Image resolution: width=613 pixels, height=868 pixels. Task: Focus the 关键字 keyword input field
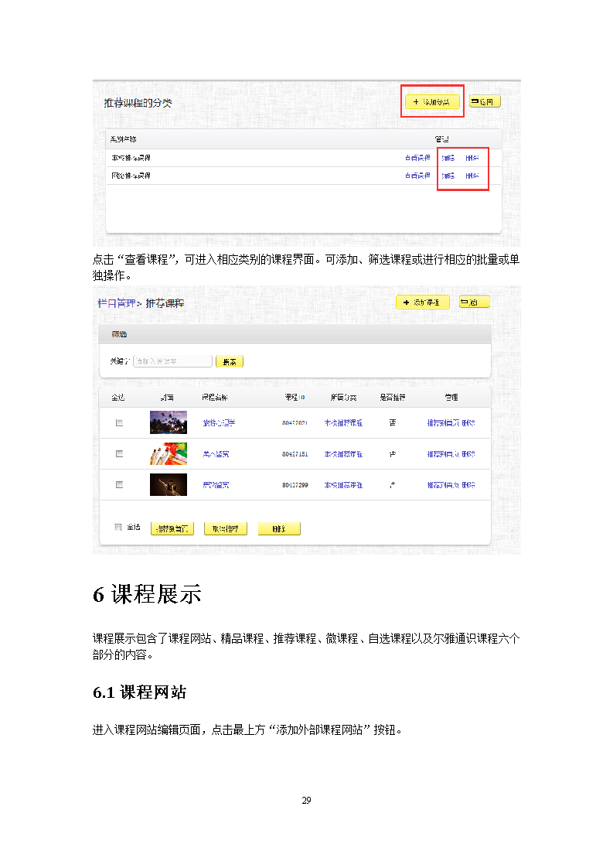coord(172,361)
